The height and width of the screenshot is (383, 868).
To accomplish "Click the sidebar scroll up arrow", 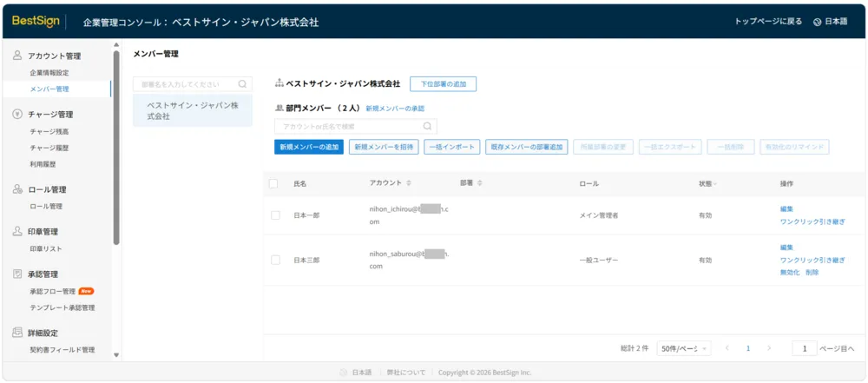I will pos(116,45).
